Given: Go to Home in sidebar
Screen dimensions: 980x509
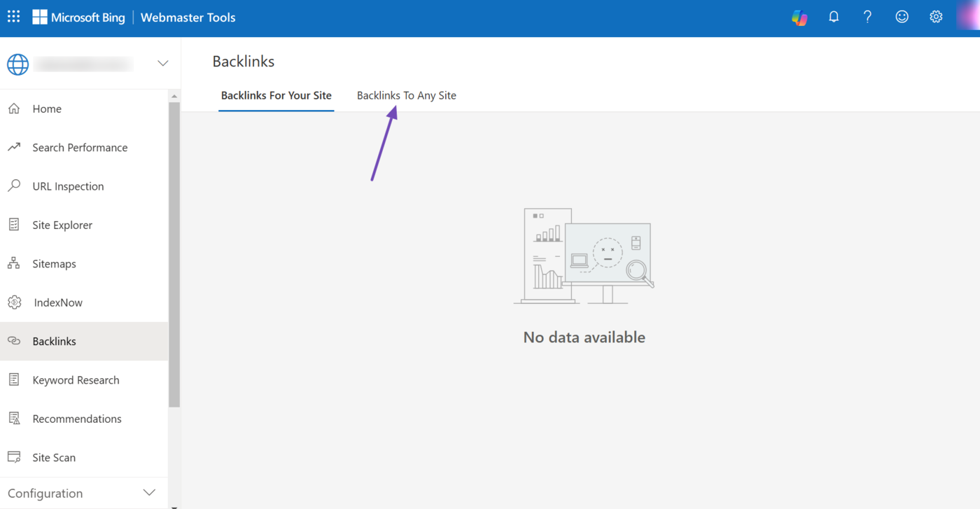Looking at the screenshot, I should [47, 109].
